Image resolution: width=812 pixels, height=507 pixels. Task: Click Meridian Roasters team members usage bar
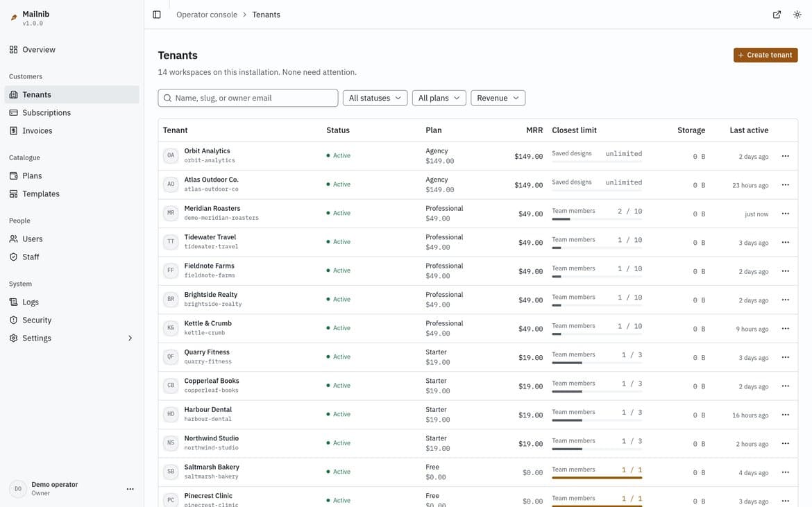point(597,219)
